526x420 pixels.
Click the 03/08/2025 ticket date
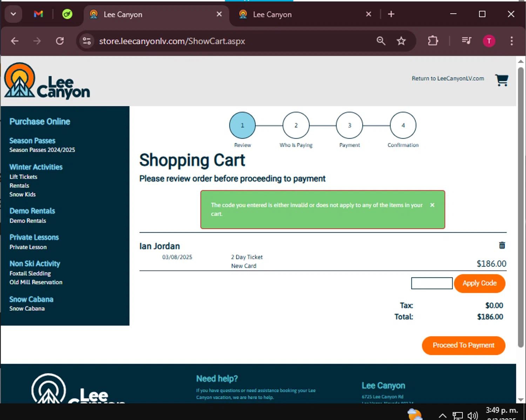[x=177, y=257]
